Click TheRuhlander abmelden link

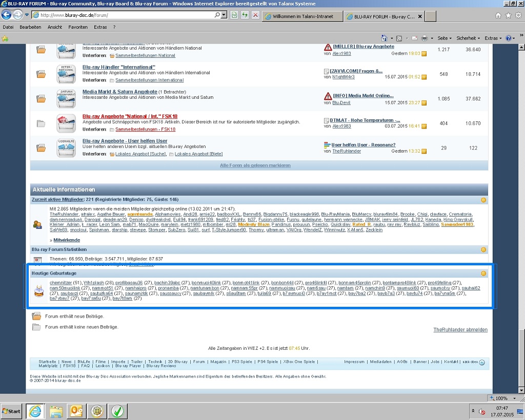(x=460, y=330)
